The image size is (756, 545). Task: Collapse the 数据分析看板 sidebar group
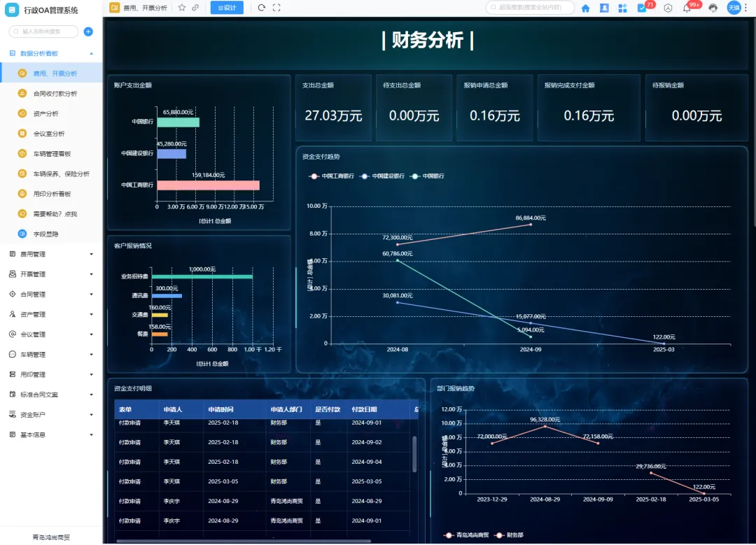tap(91, 53)
